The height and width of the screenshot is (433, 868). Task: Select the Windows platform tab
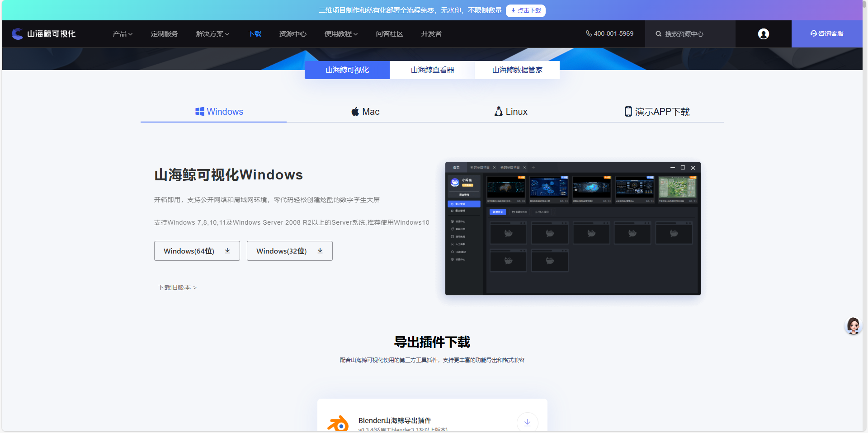[213, 112]
